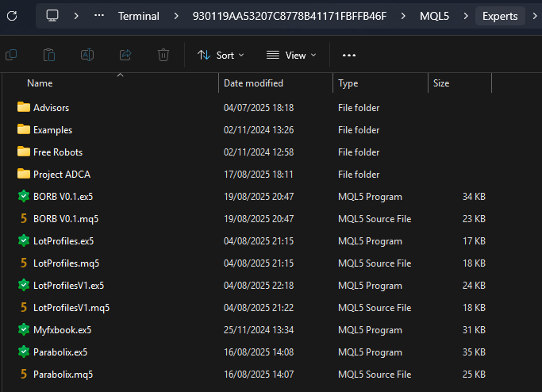Go to folder 930119AA53207C8778B41171FBFFB46F

point(290,16)
